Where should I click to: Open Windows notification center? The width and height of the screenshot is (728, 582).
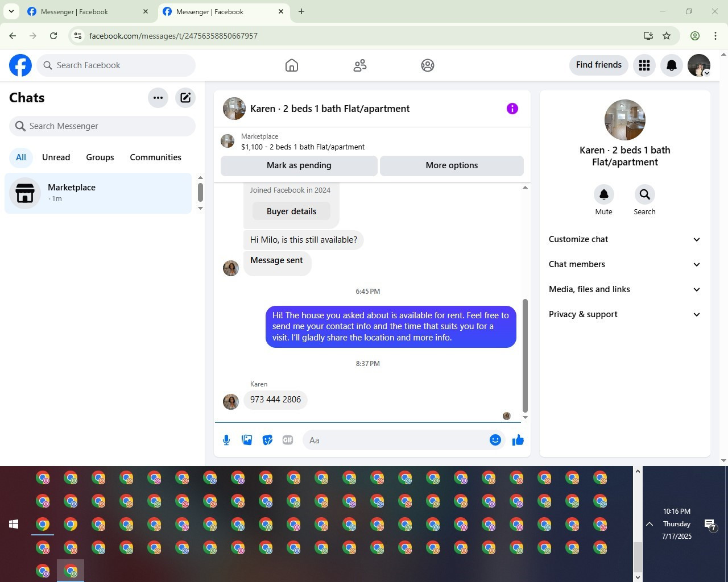710,524
